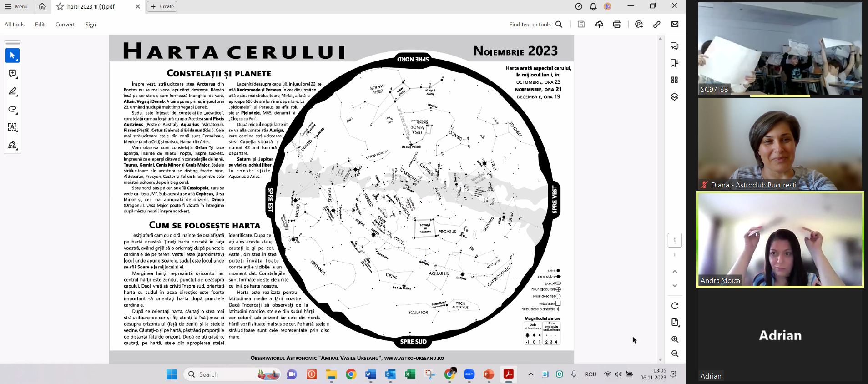Open page display options menu
The image size is (868, 384).
[x=675, y=323]
